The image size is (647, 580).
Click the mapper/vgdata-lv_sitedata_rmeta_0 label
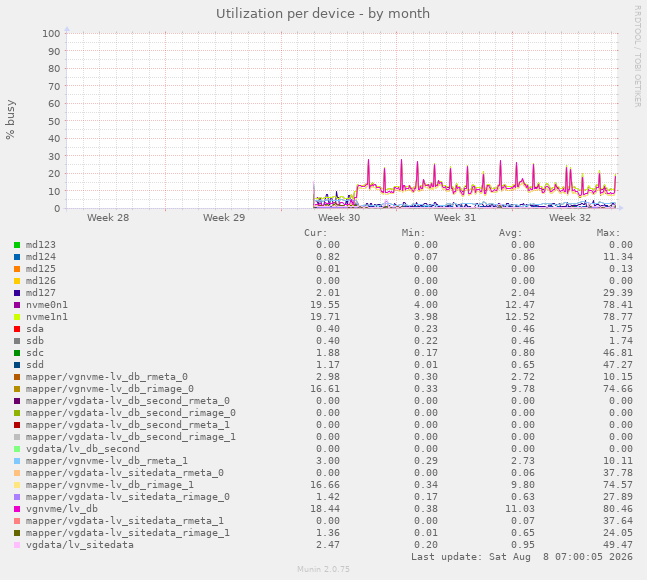[125, 473]
